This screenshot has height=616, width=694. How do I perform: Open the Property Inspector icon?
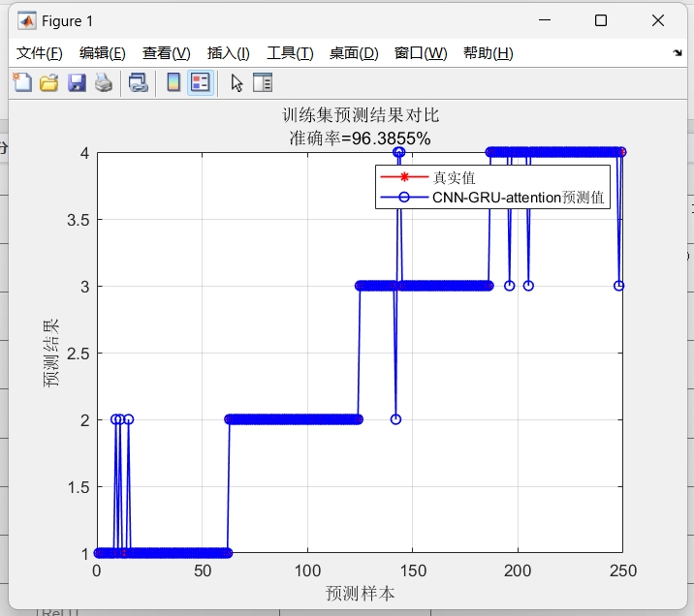coord(263,82)
